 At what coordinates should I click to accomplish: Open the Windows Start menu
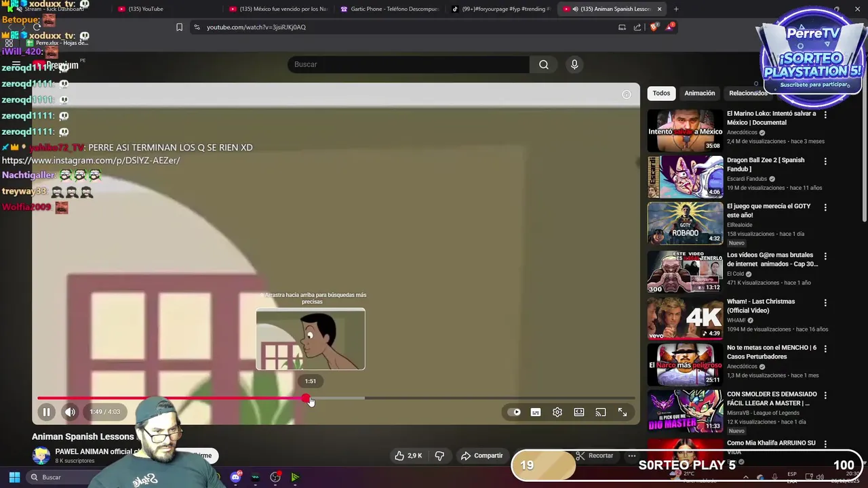14,477
